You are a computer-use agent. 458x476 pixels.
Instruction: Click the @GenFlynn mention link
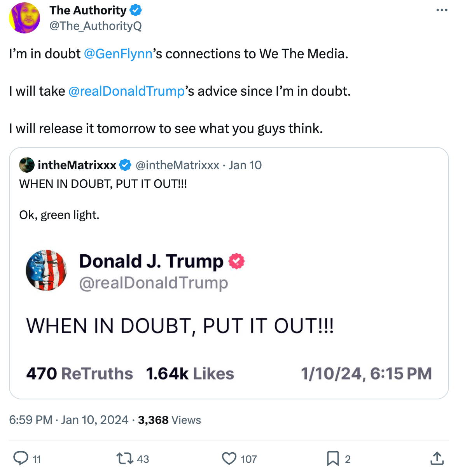tap(118, 54)
